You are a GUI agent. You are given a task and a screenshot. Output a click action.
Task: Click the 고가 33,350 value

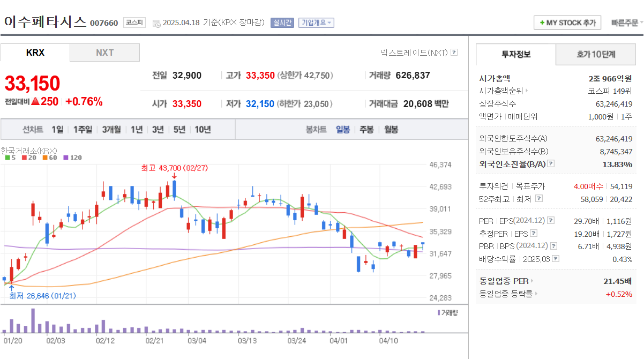[260, 76]
